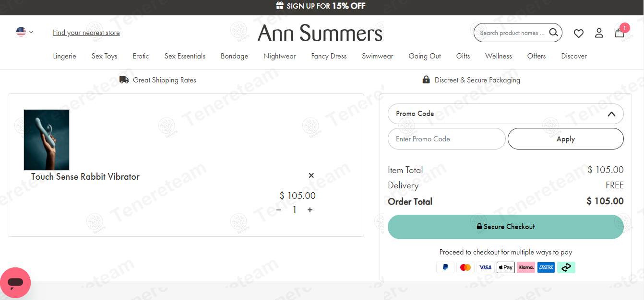Increase quantity with the plus button

(x=310, y=210)
